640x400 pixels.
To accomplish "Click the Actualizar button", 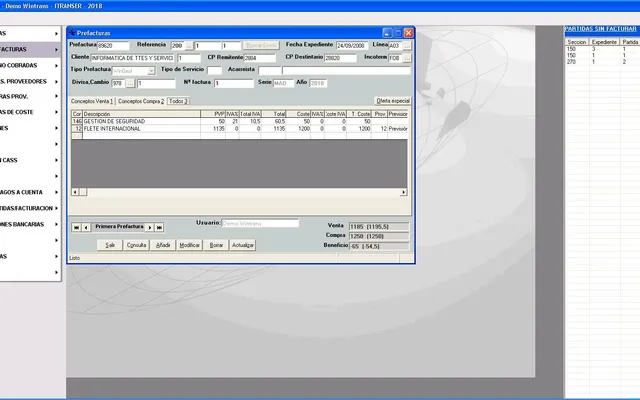I will 242,245.
